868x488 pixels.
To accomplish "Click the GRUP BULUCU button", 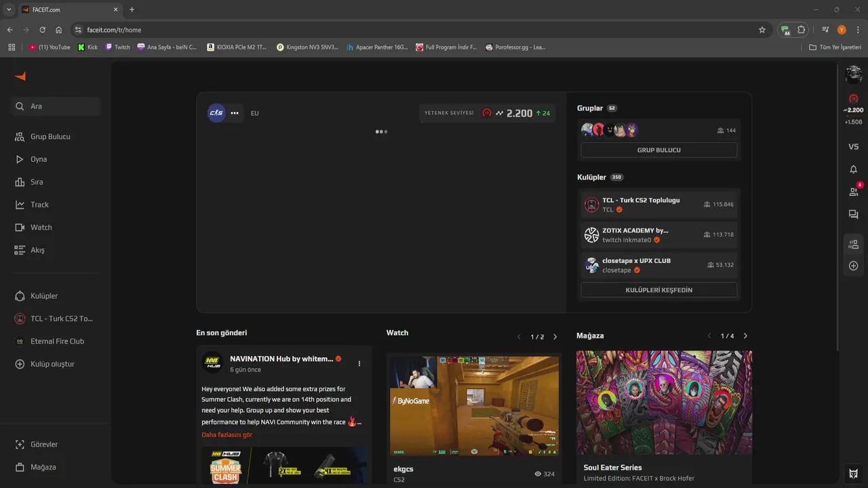I will 658,150.
